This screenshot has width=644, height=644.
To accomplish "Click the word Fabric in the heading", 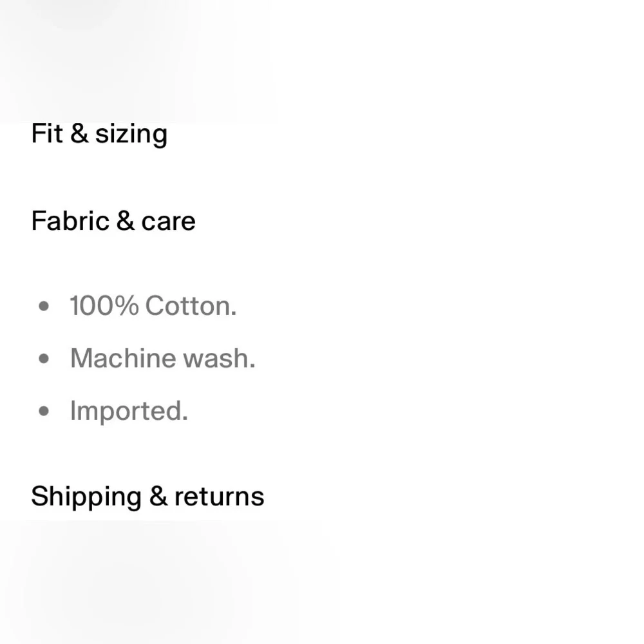I will pos(70,221).
